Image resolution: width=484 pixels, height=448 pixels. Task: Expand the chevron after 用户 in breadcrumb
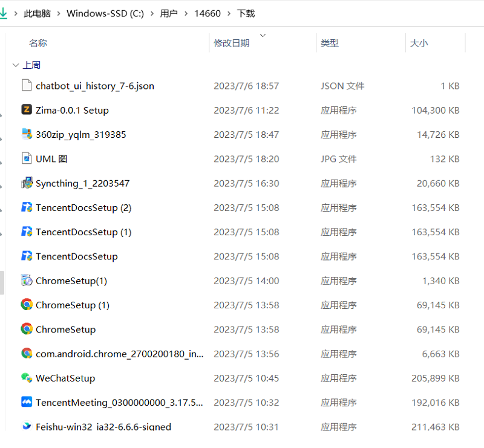pyautogui.click(x=186, y=13)
